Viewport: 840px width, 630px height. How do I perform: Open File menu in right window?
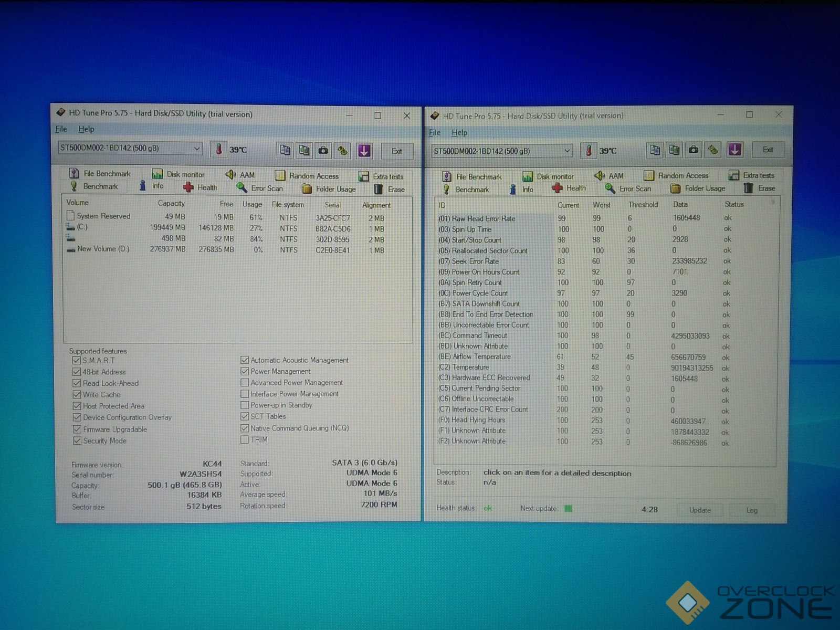(x=435, y=133)
